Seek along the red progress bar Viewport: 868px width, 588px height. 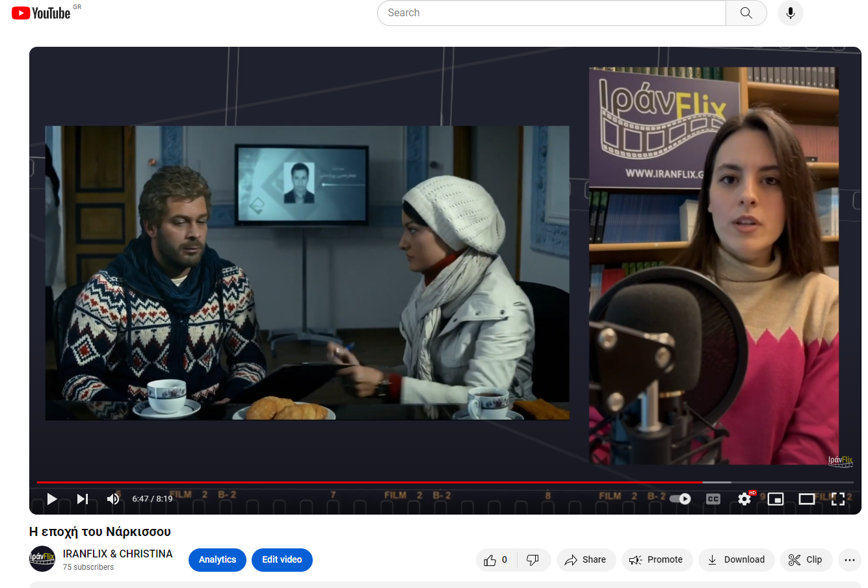point(445,482)
